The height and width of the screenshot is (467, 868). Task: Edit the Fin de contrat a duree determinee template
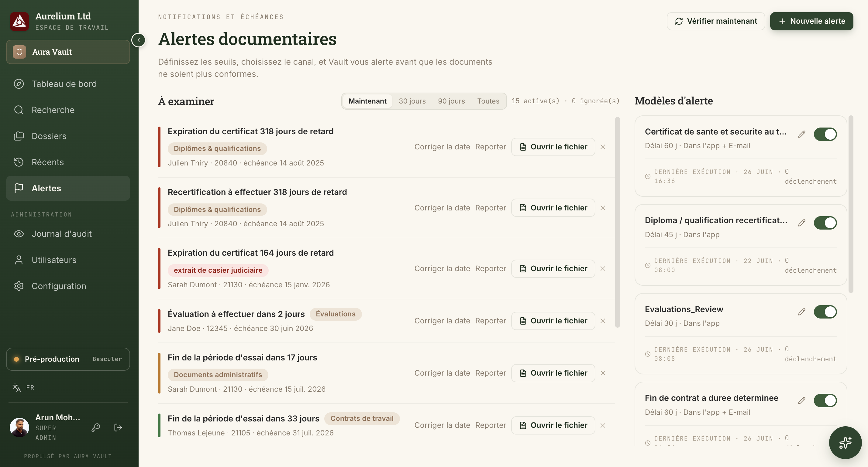(802, 400)
